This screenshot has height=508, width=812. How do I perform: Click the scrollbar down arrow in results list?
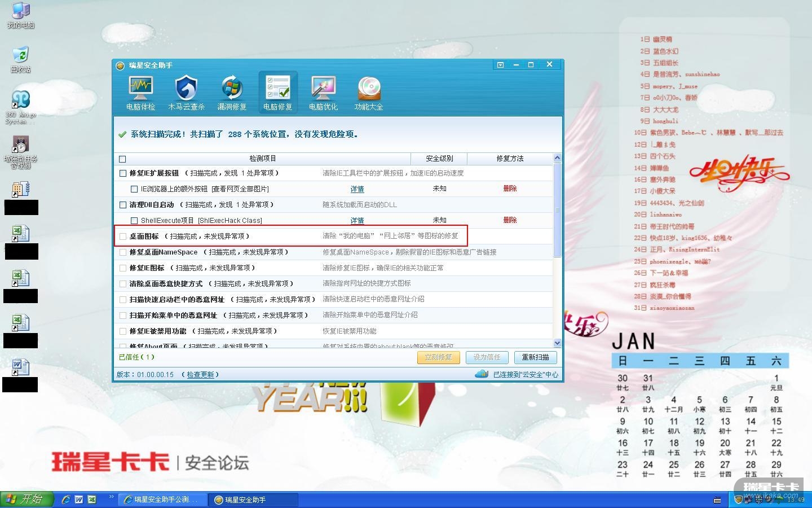coord(557,343)
